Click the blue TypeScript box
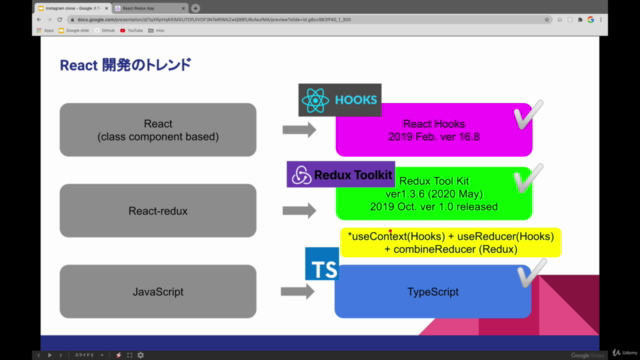This screenshot has width=640, height=360. pyautogui.click(x=433, y=291)
